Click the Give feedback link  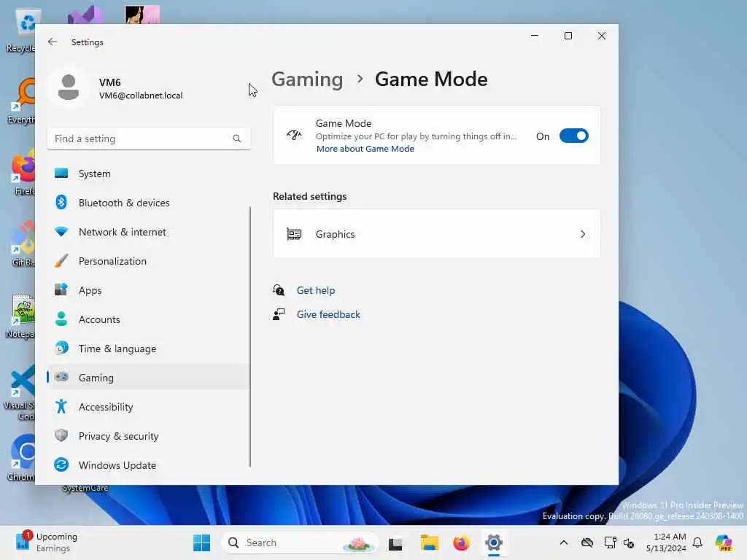(x=328, y=315)
